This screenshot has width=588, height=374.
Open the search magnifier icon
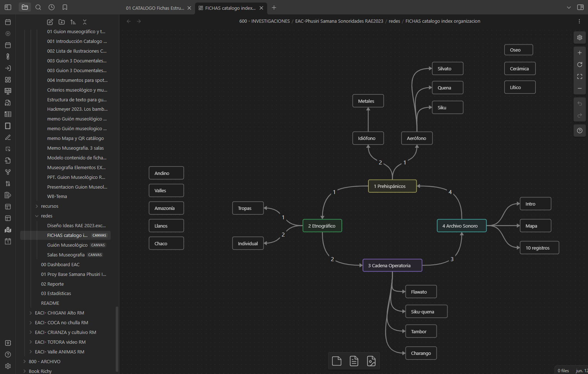pyautogui.click(x=38, y=7)
